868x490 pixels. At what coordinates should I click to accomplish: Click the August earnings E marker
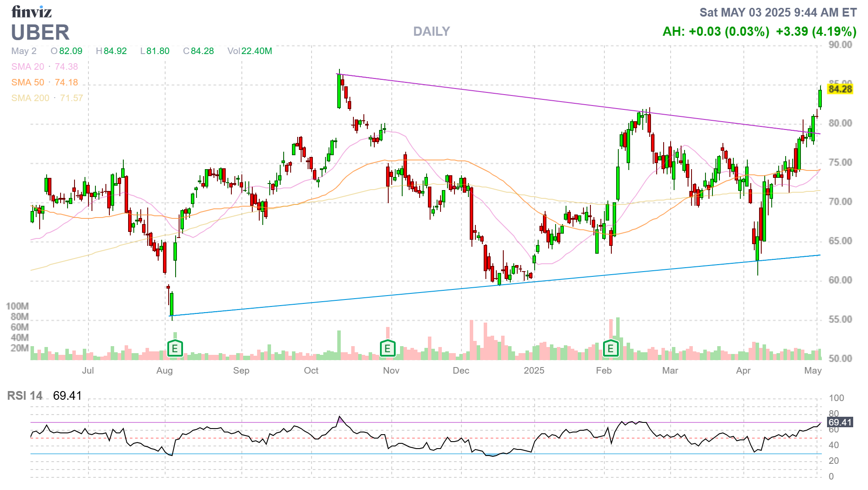click(175, 348)
